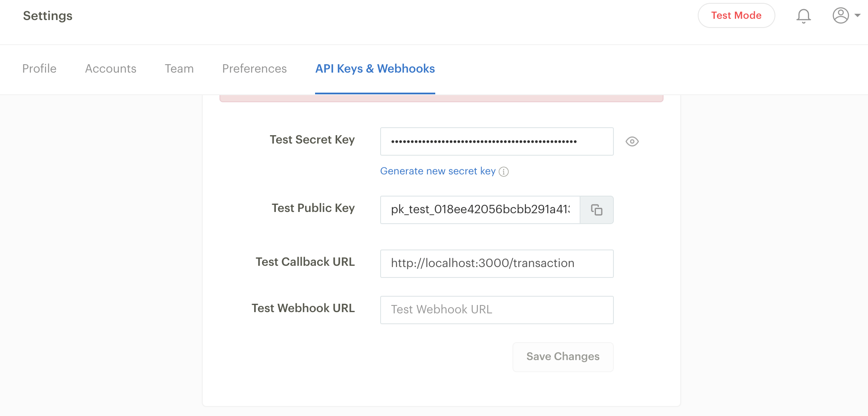Click into the Test Webhook URL field
The width and height of the screenshot is (868, 416).
tap(497, 310)
